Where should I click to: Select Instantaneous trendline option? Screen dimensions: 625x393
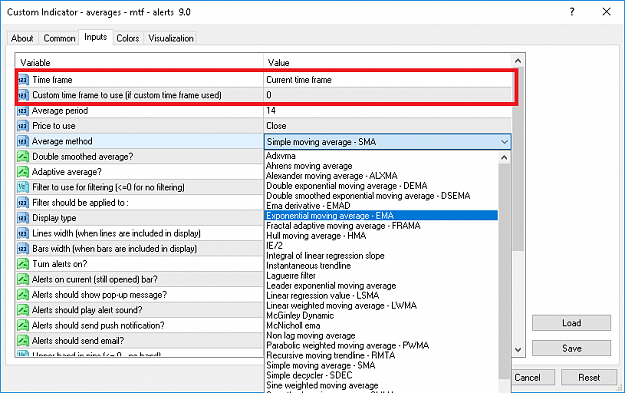point(309,265)
